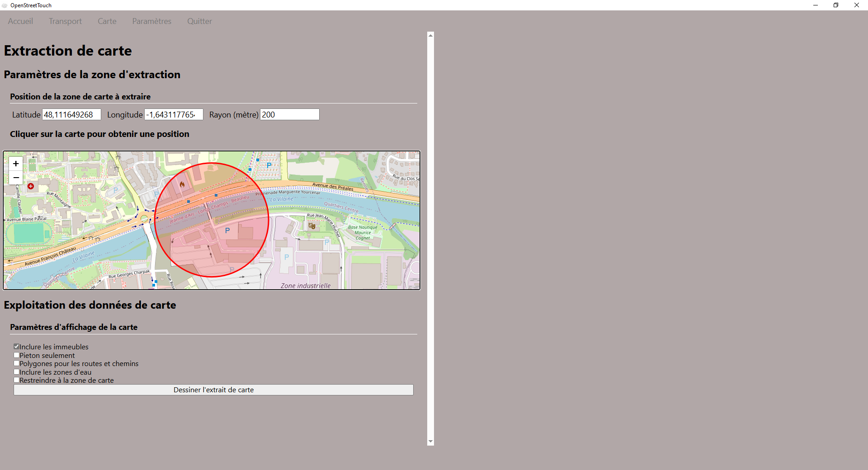Focus the Rayon (mètre) input field
The height and width of the screenshot is (470, 868).
[290, 115]
